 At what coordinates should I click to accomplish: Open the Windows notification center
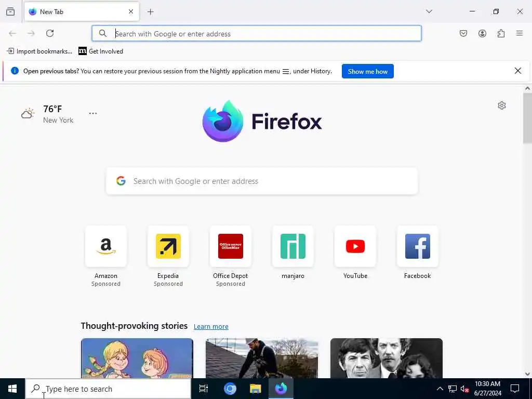point(515,389)
